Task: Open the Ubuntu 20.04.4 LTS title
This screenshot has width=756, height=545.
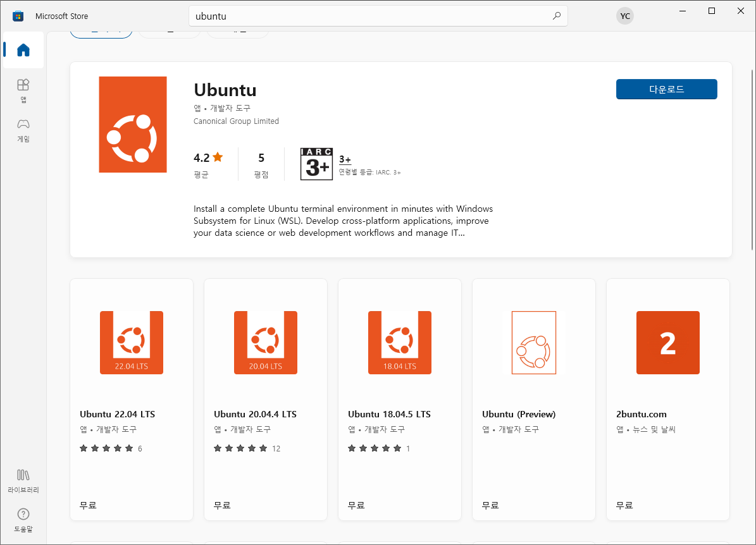Action: (255, 414)
